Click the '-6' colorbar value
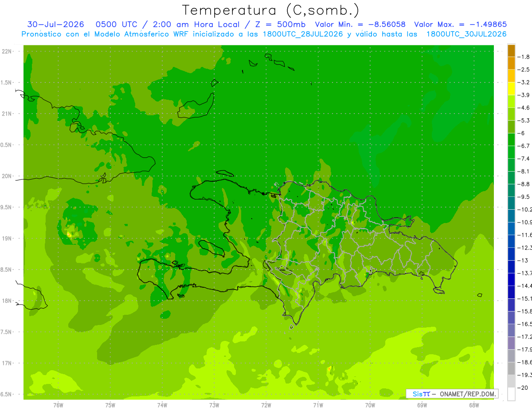The image size is (532, 411). pos(521,133)
